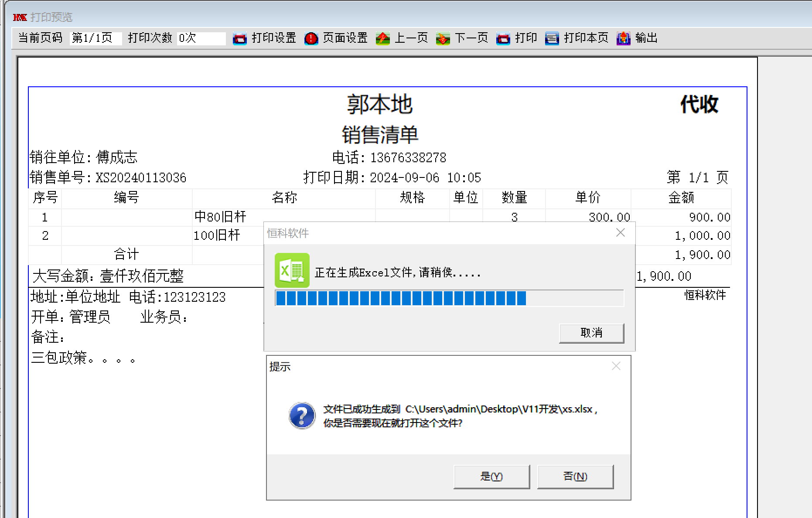Click the 打印 printer icon
812x518 pixels.
[x=503, y=38]
